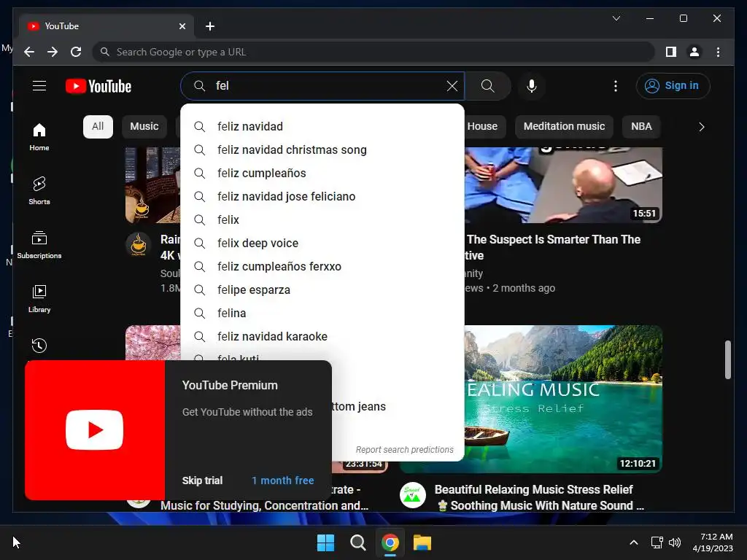
Task: Choose suggestion 'feliz navidad christmas song'
Action: [x=322, y=149]
